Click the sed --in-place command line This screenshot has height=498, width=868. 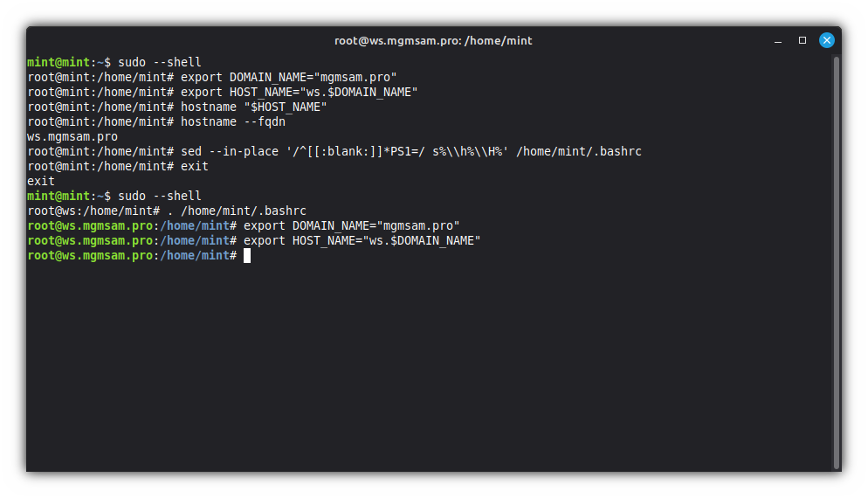tap(410, 151)
